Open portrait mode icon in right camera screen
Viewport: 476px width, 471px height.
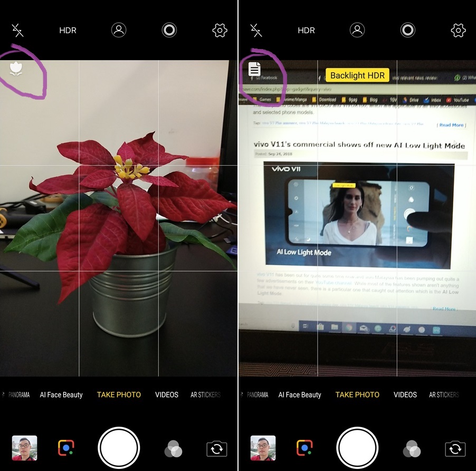(357, 30)
